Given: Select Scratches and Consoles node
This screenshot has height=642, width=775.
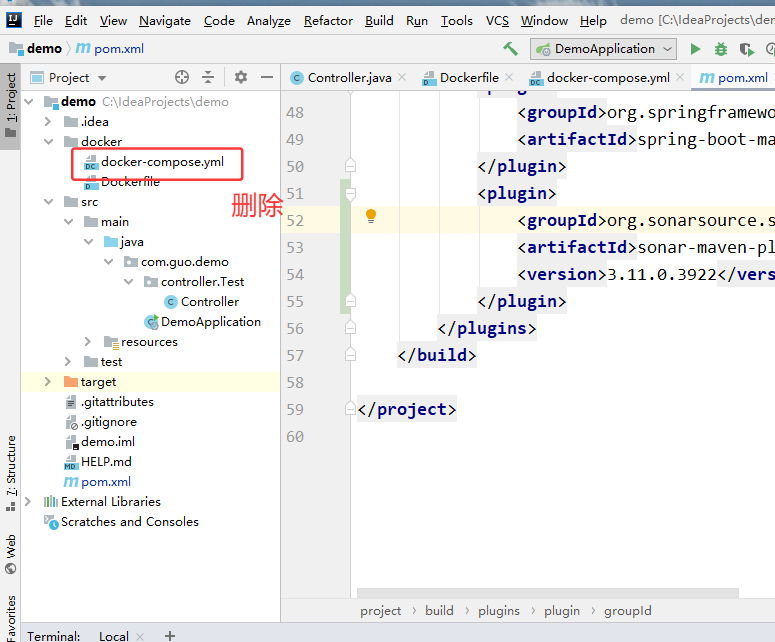Looking at the screenshot, I should pyautogui.click(x=129, y=522).
